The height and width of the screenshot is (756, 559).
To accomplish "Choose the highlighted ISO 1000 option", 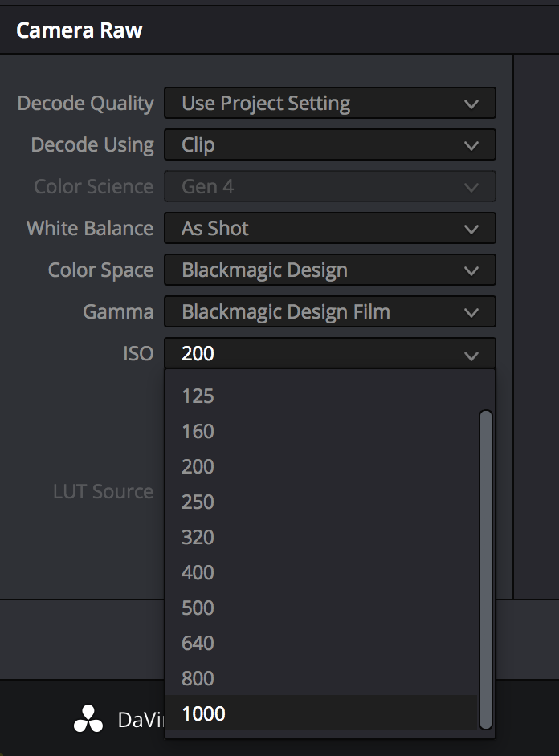I will [x=204, y=713].
